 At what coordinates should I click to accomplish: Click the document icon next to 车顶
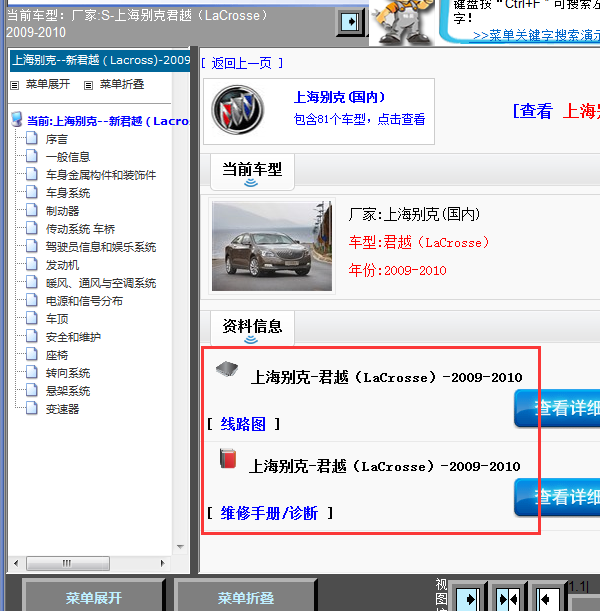tap(32, 318)
